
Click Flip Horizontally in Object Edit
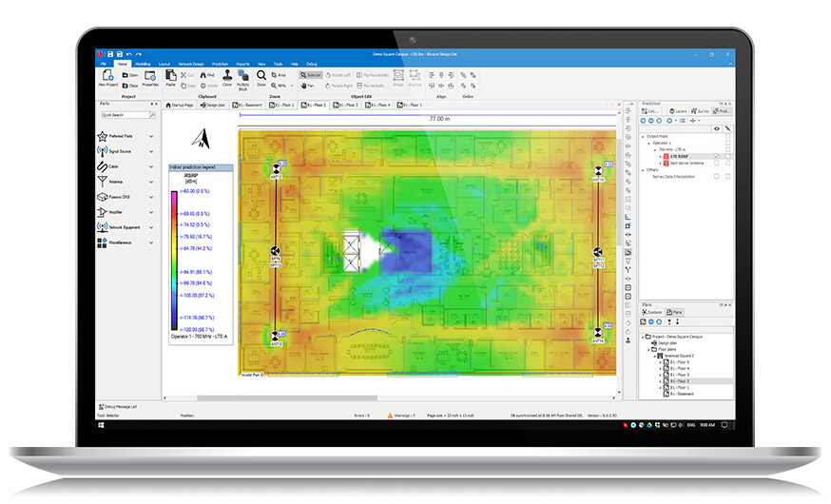click(373, 75)
